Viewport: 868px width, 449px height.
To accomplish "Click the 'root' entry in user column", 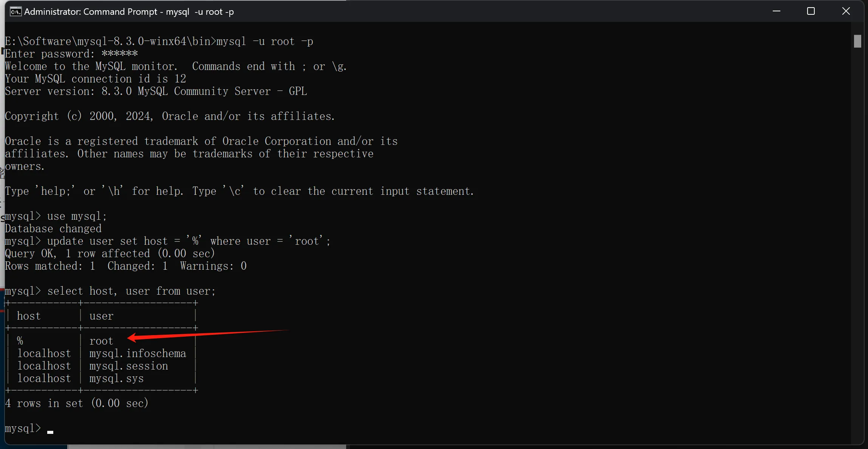I will point(101,341).
